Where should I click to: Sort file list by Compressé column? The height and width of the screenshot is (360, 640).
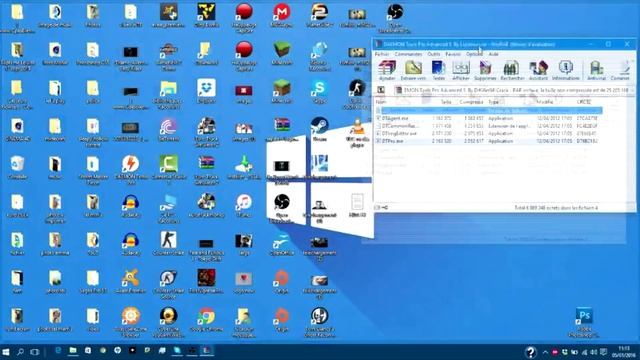[x=471, y=102]
